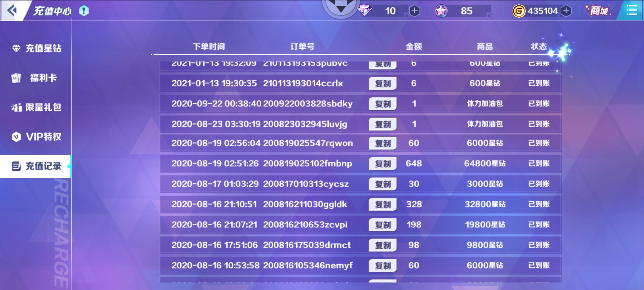Click the amount 328

pyautogui.click(x=414, y=204)
